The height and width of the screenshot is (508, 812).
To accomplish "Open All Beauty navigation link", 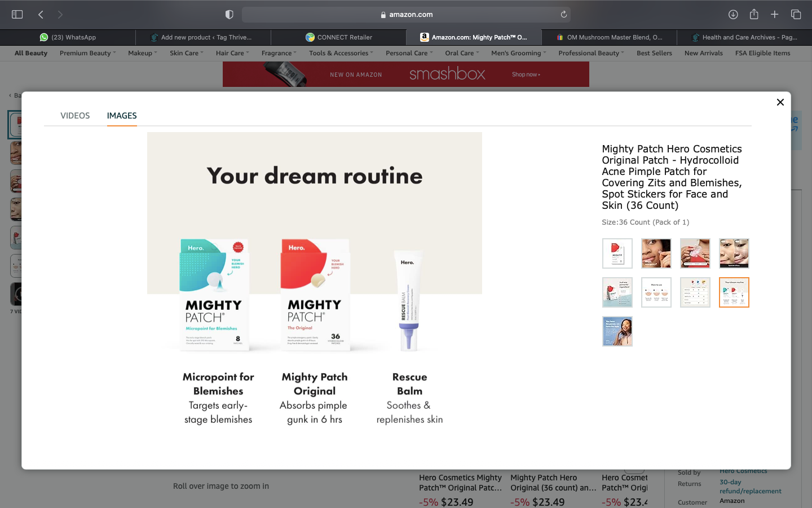I will point(31,53).
